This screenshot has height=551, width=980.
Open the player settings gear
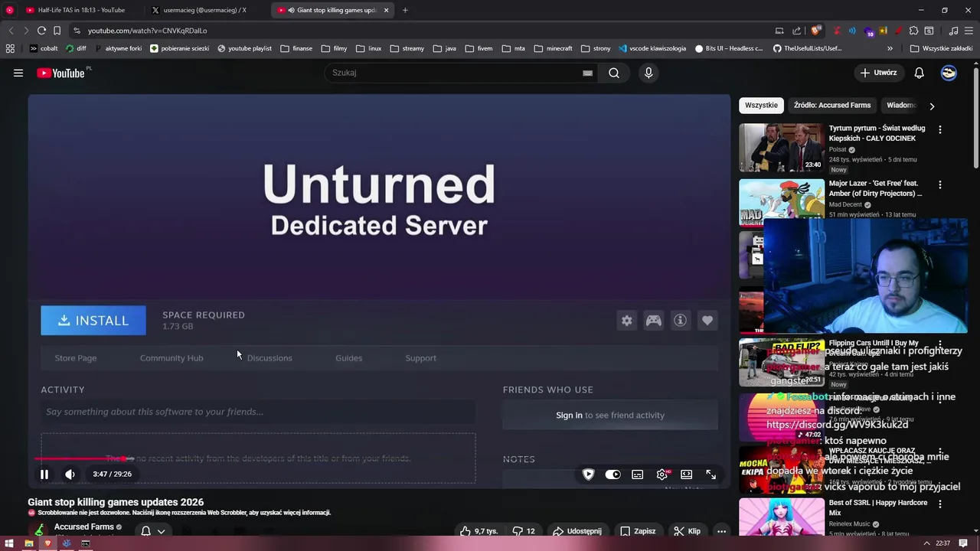pos(662,474)
